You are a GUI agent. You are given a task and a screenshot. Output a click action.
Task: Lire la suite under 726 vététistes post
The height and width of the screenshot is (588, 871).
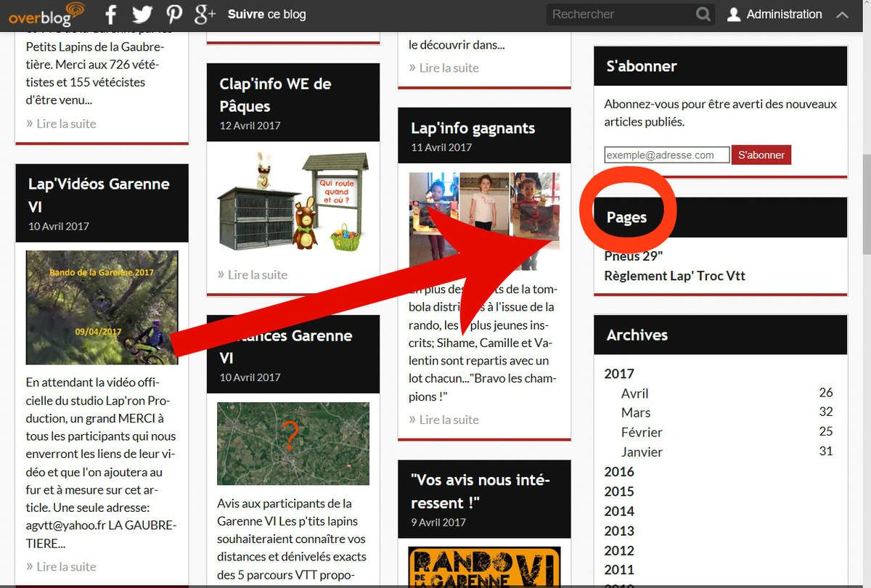pos(61,123)
